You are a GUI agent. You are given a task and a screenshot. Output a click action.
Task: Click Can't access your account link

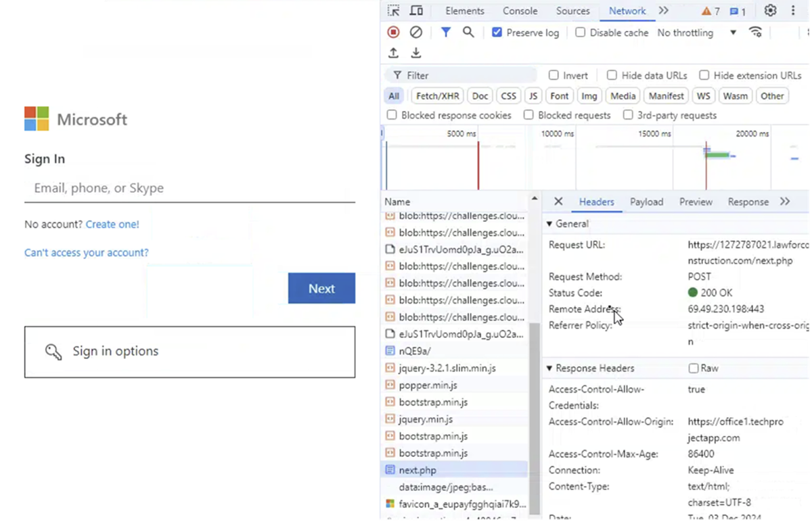pyautogui.click(x=87, y=252)
